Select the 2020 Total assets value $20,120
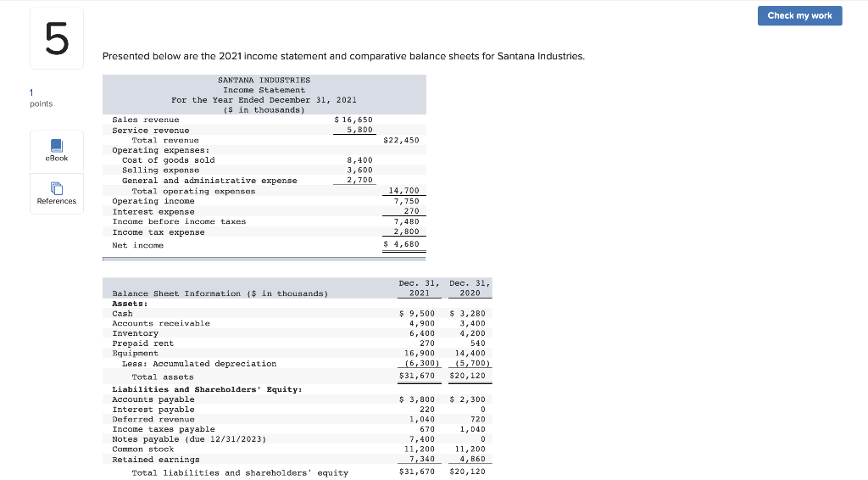The width and height of the screenshot is (868, 480). (x=467, y=376)
